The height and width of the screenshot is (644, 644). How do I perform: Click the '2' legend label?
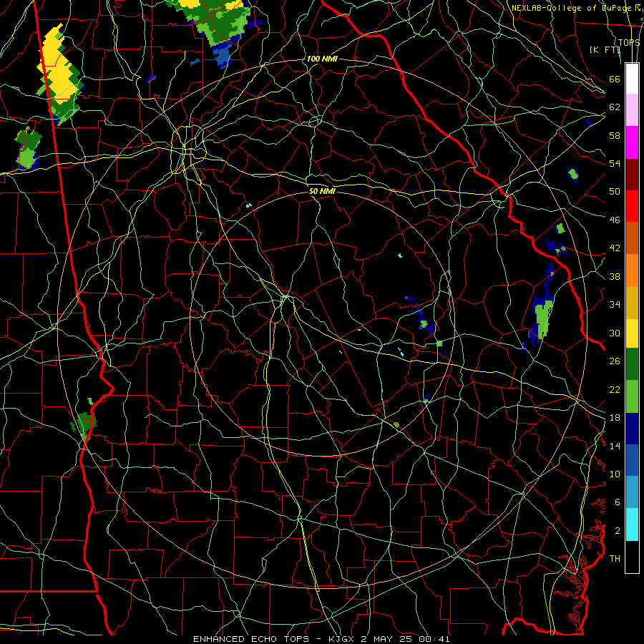click(x=618, y=531)
